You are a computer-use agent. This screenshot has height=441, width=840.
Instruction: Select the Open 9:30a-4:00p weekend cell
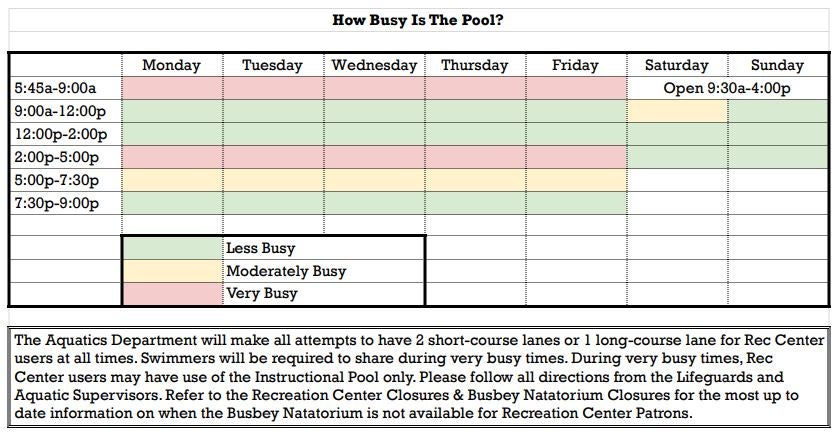tap(728, 88)
